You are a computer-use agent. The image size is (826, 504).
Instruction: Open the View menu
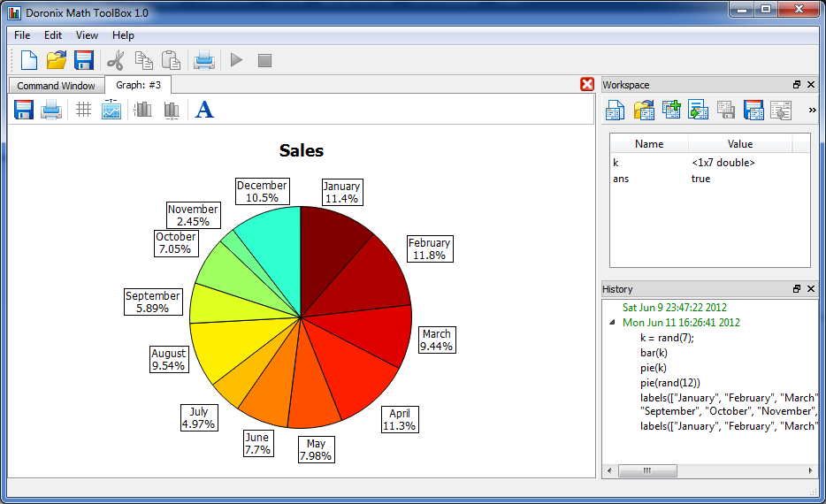pos(87,35)
